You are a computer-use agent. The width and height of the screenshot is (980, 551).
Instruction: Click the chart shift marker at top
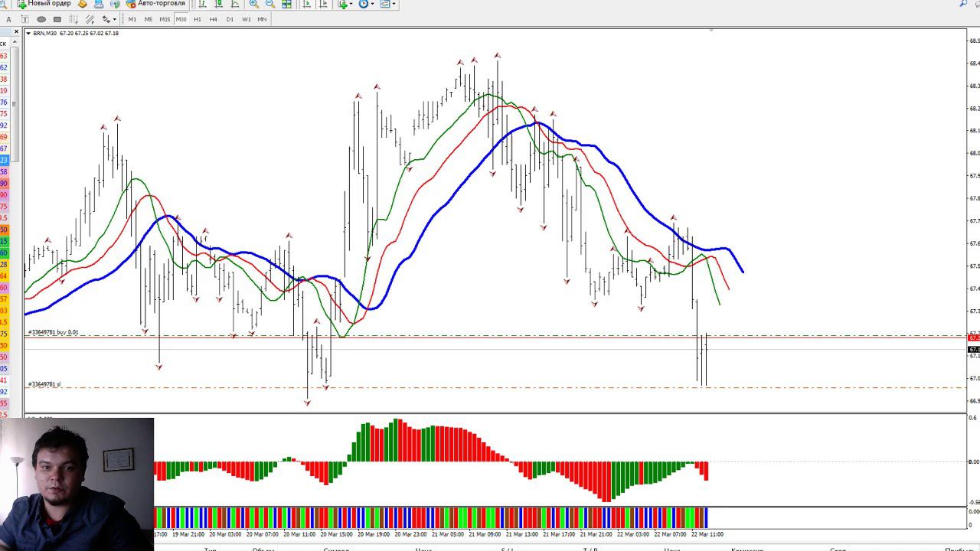click(711, 31)
